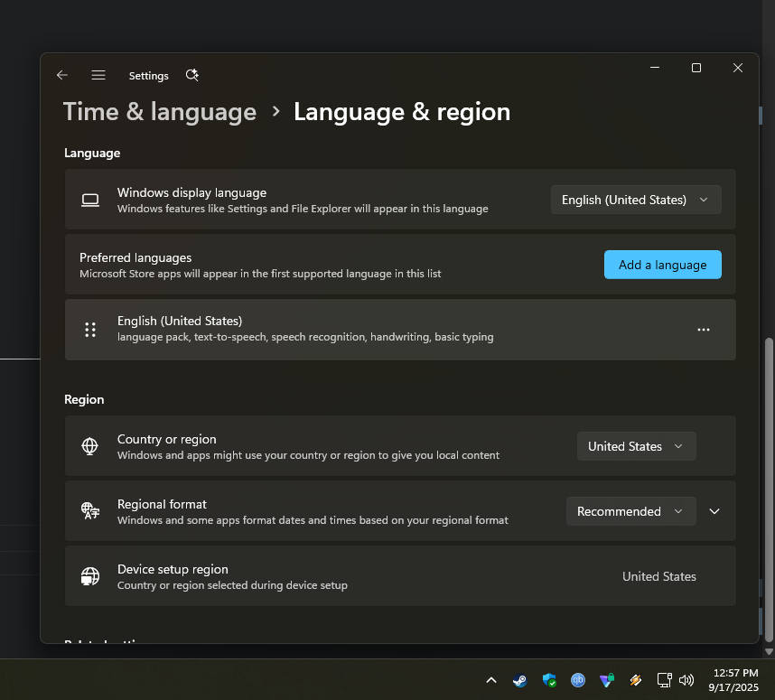This screenshot has height=700, width=775.
Task: Click the Country or region globe icon
Action: pyautogui.click(x=90, y=446)
